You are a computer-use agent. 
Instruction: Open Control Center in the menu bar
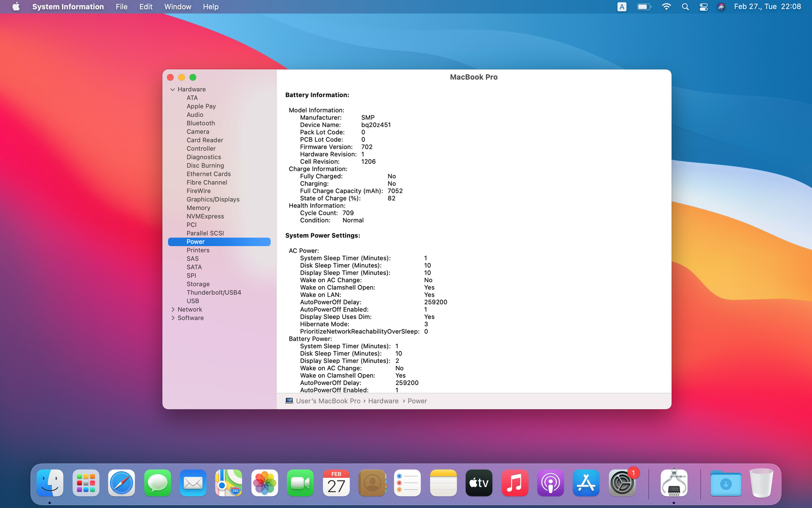[703, 7]
